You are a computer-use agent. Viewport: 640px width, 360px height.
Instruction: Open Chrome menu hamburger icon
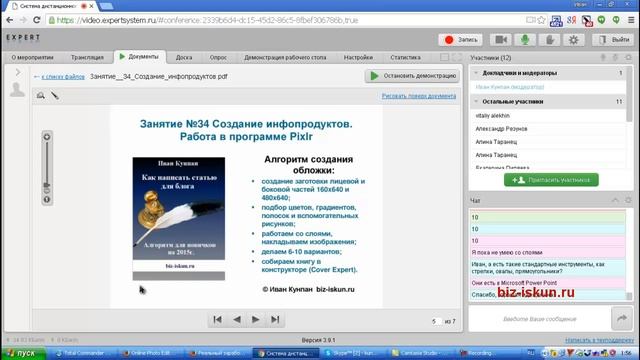pos(631,20)
